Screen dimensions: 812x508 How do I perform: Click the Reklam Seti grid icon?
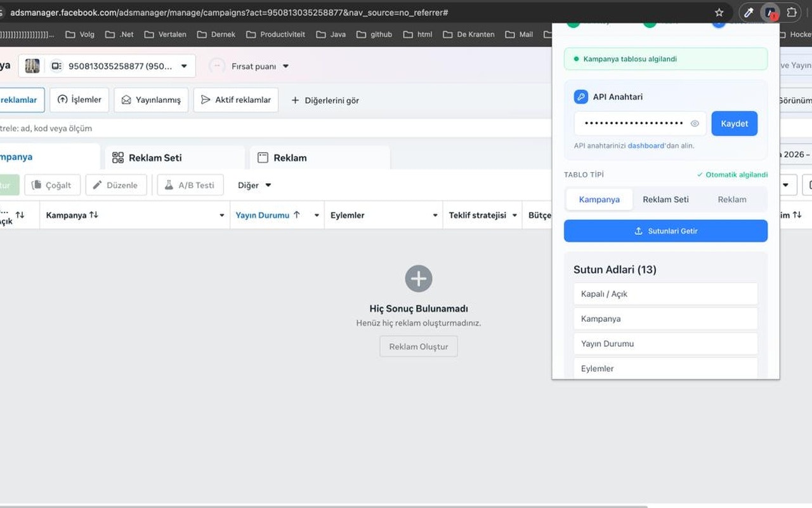(x=117, y=157)
